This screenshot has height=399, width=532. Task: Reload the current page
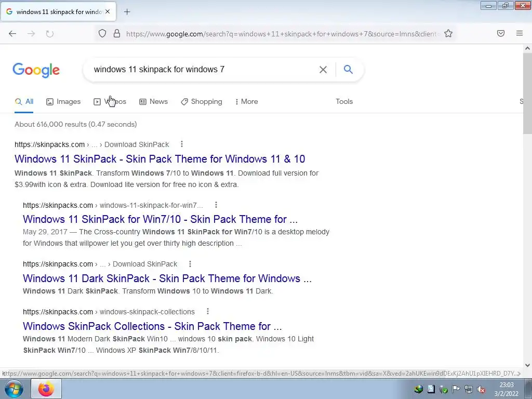click(x=50, y=34)
